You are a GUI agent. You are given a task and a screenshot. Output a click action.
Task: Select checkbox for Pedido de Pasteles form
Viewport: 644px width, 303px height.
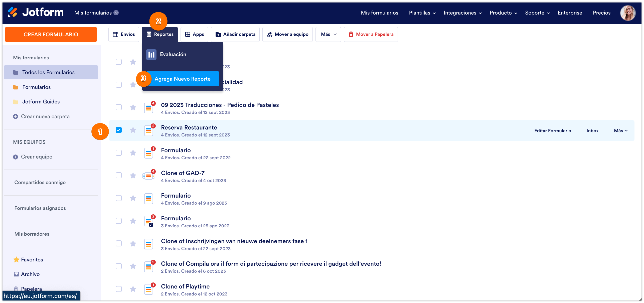(119, 107)
